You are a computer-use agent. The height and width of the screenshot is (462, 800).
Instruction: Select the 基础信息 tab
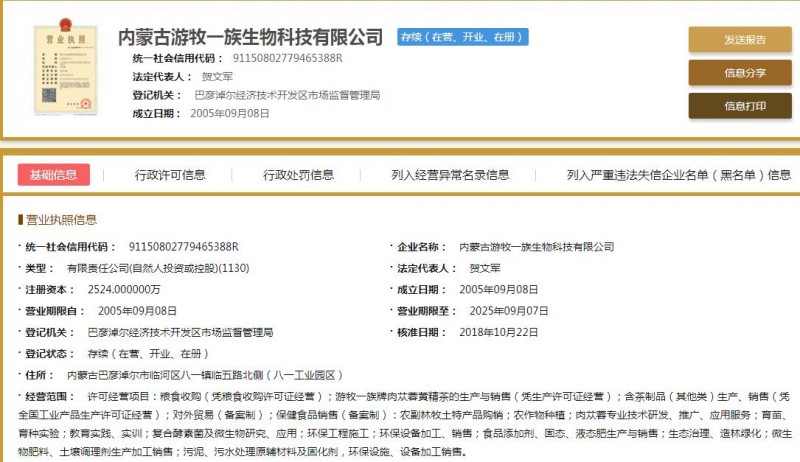click(x=54, y=175)
